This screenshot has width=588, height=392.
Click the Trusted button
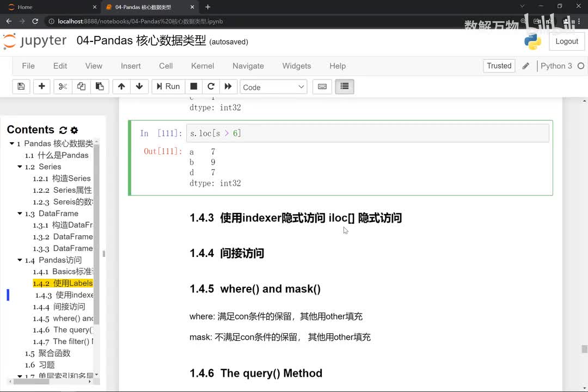(499, 66)
